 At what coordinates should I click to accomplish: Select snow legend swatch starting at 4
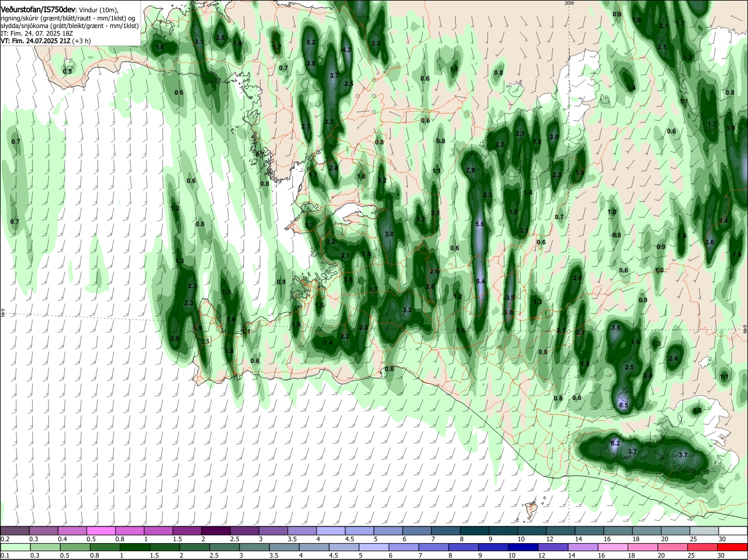pyautogui.click(x=331, y=531)
